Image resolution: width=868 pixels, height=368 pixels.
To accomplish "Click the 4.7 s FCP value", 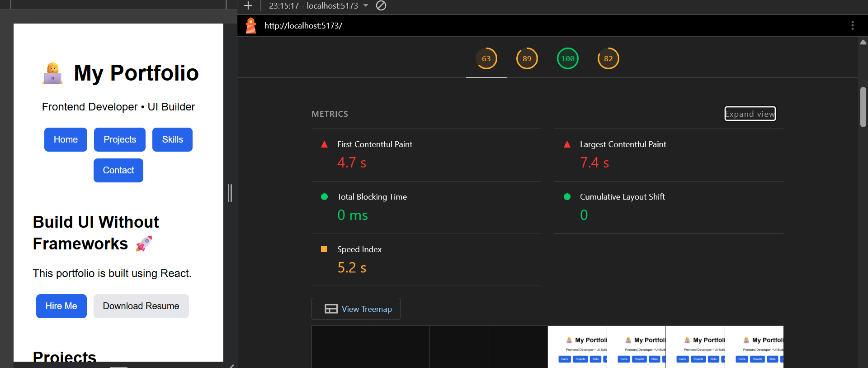I will pyautogui.click(x=352, y=162).
